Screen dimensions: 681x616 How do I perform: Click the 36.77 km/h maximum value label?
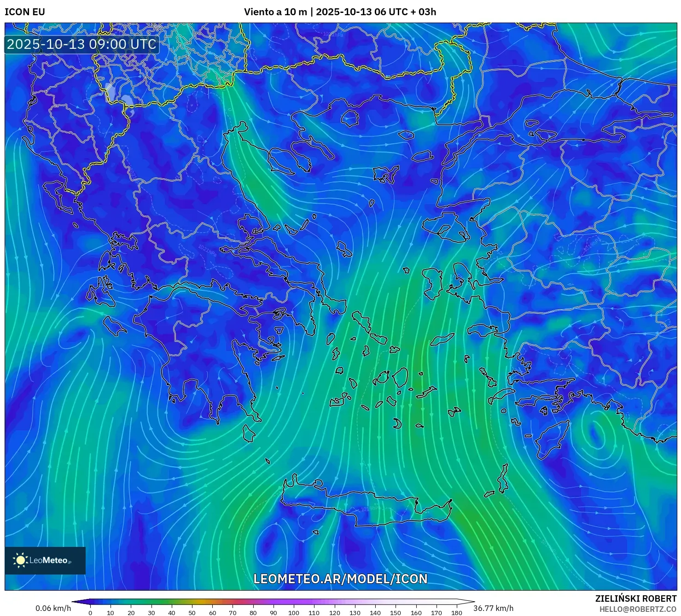pyautogui.click(x=493, y=608)
